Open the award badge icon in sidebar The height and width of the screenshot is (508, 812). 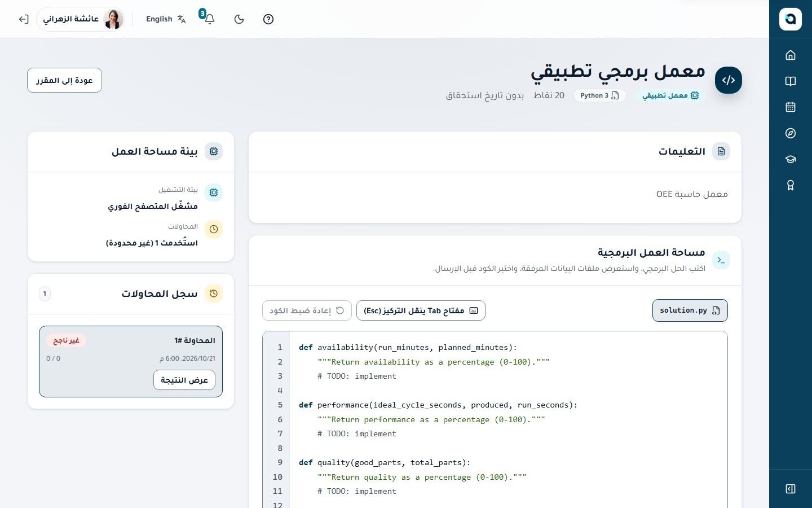(791, 185)
